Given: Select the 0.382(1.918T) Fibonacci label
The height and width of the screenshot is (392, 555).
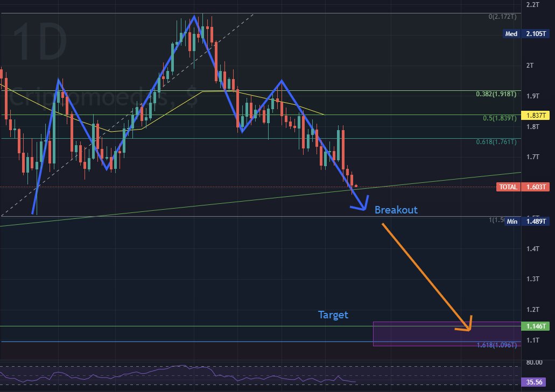Looking at the screenshot, I should pos(496,94).
